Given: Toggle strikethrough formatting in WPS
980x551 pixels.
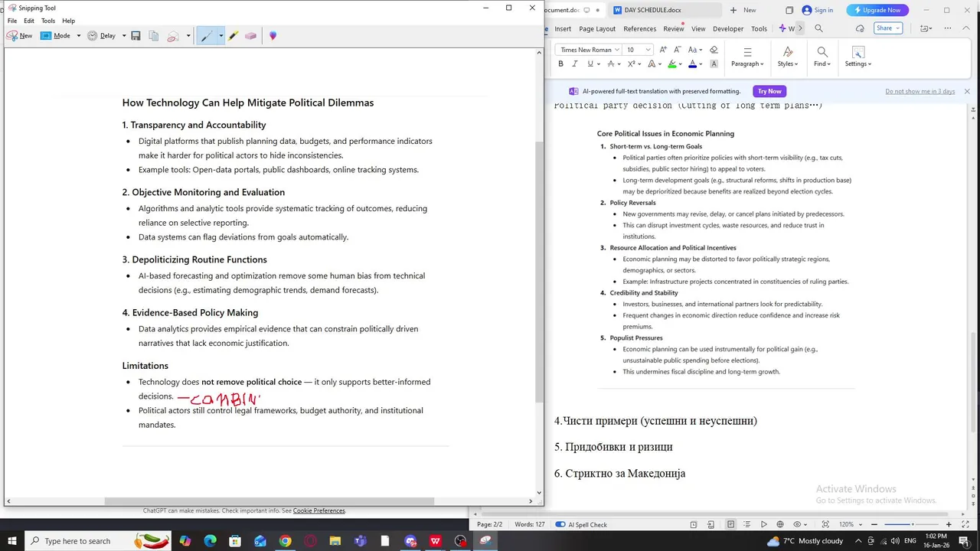Looking at the screenshot, I should (x=611, y=64).
